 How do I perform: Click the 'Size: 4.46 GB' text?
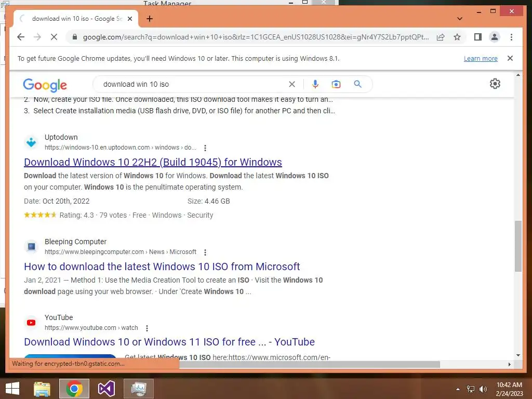point(209,201)
